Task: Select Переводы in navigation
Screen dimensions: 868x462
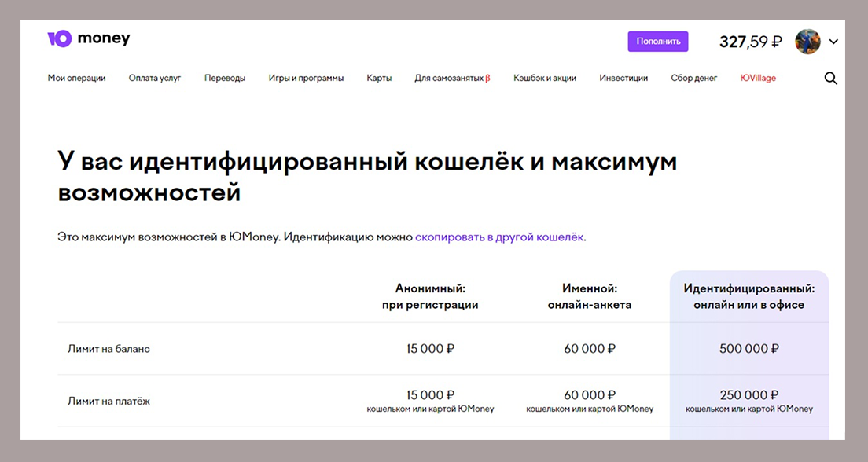Action: click(225, 79)
